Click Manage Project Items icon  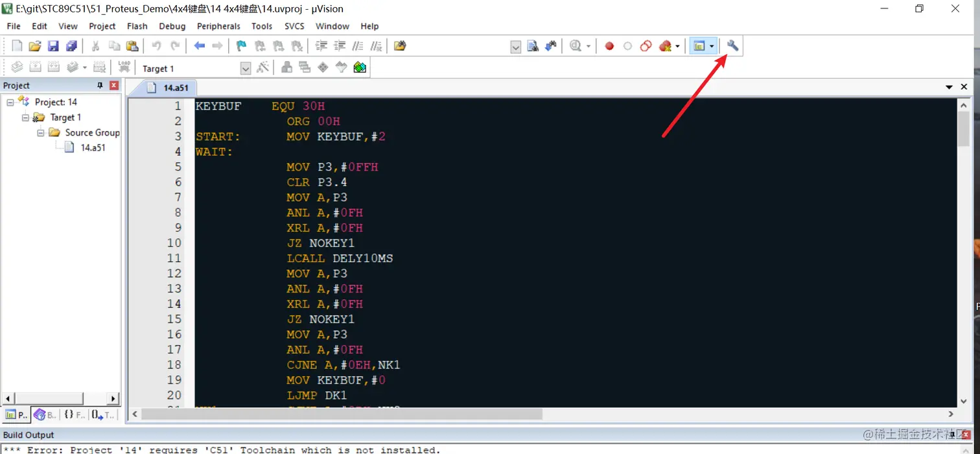point(286,67)
